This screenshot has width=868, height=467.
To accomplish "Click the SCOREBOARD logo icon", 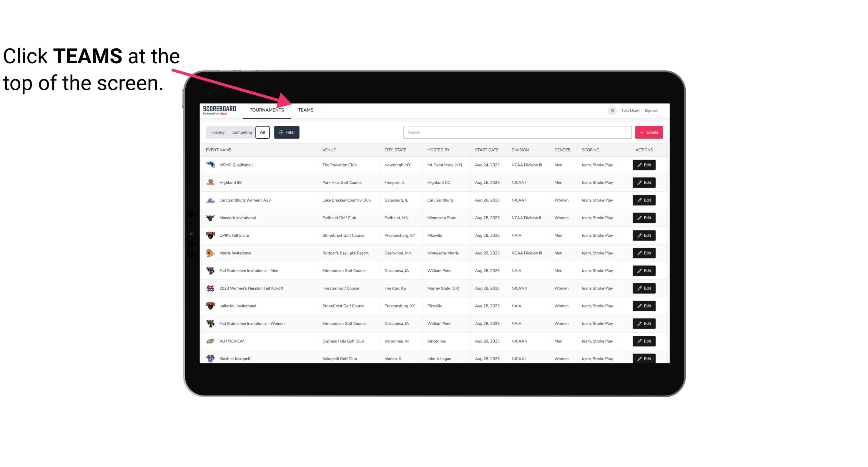I will point(221,109).
